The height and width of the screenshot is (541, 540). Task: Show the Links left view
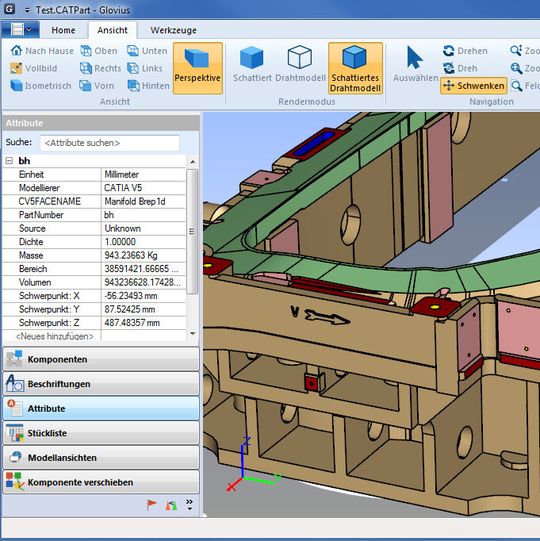click(x=145, y=68)
